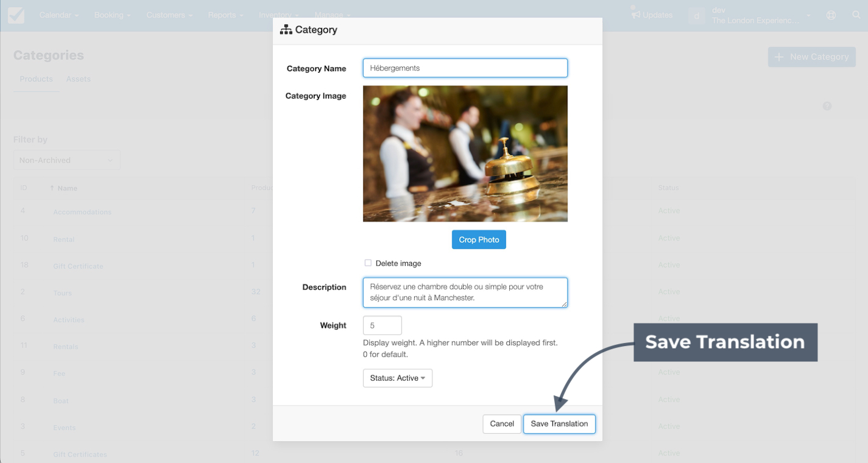Click the Weight input field

[383, 325]
